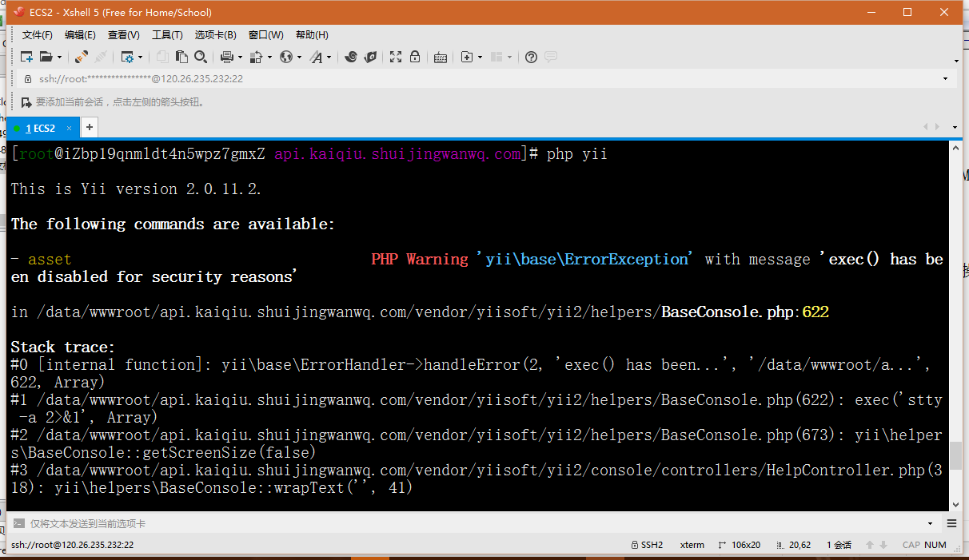
Task: Expand the compose bar target dropdown
Action: click(x=931, y=523)
